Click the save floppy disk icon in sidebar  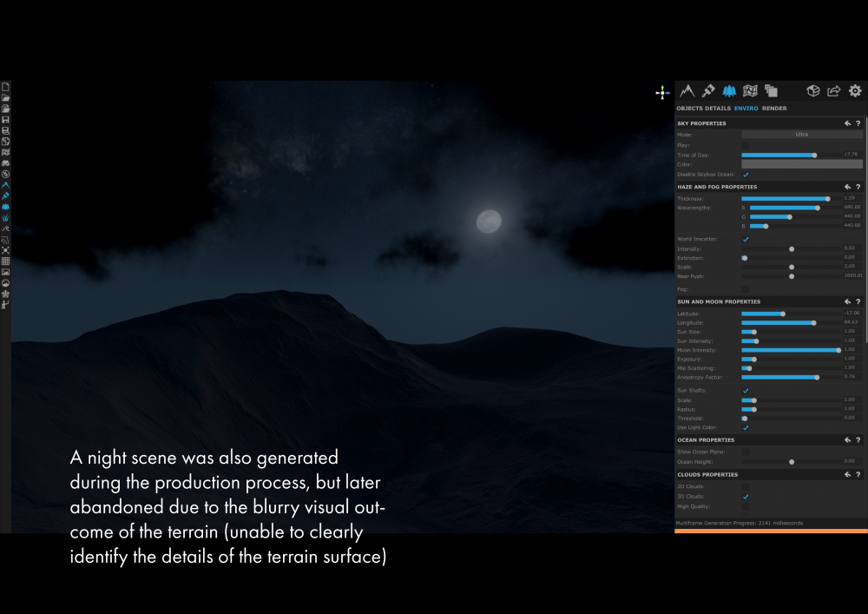pos(5,119)
